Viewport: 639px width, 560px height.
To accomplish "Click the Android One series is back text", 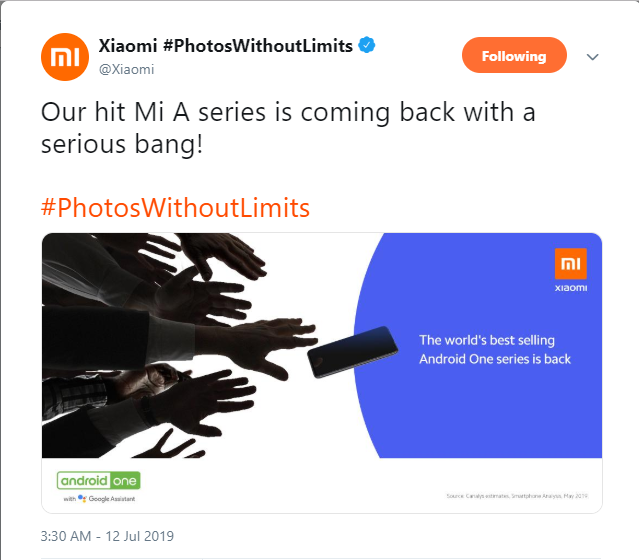I will [495, 359].
